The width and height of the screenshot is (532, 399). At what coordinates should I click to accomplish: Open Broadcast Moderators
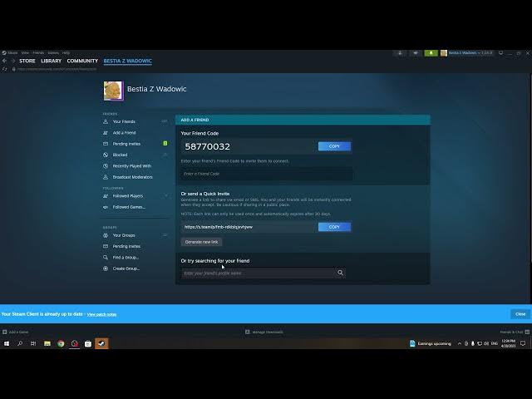point(133,177)
